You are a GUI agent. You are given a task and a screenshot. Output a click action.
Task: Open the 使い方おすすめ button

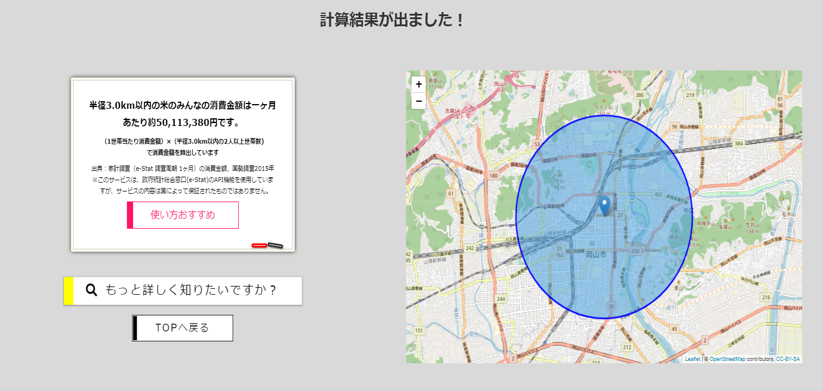(x=183, y=215)
